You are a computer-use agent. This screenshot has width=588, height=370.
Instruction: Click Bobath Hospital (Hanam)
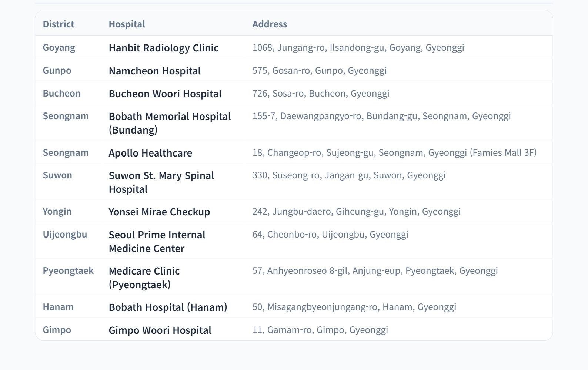pyautogui.click(x=168, y=307)
